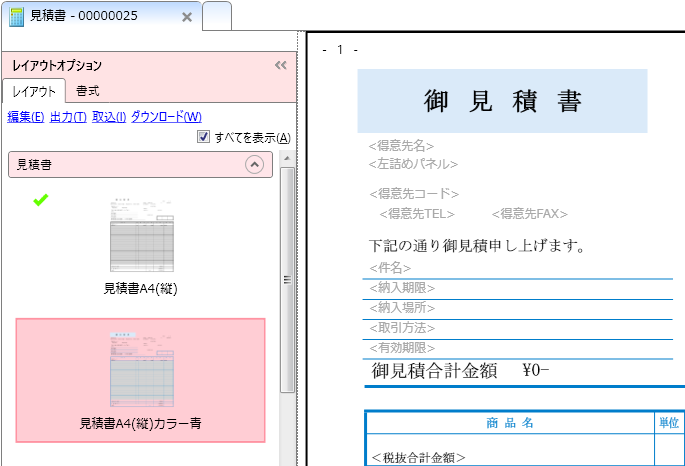Click the 編集(E) link
The height and width of the screenshot is (466, 685).
point(25,117)
